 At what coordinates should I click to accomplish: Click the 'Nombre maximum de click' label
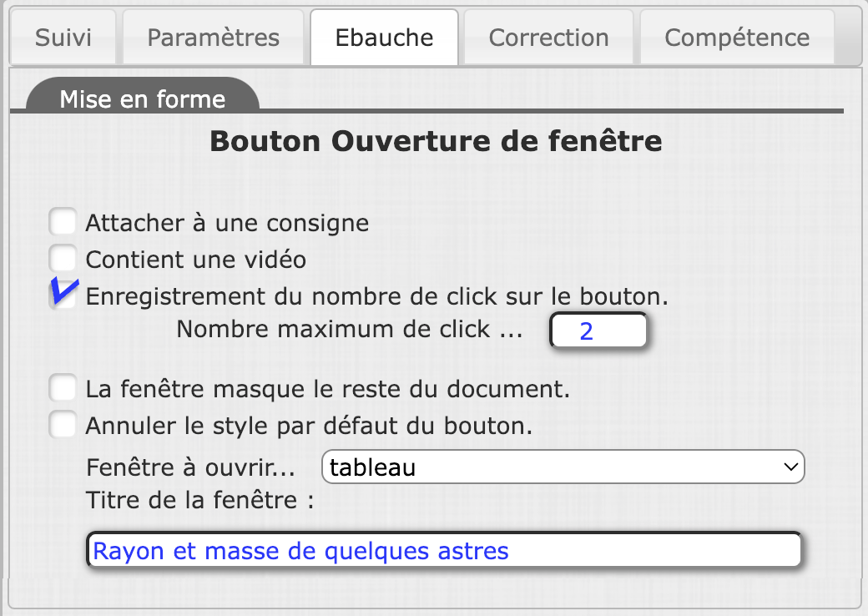[349, 330]
